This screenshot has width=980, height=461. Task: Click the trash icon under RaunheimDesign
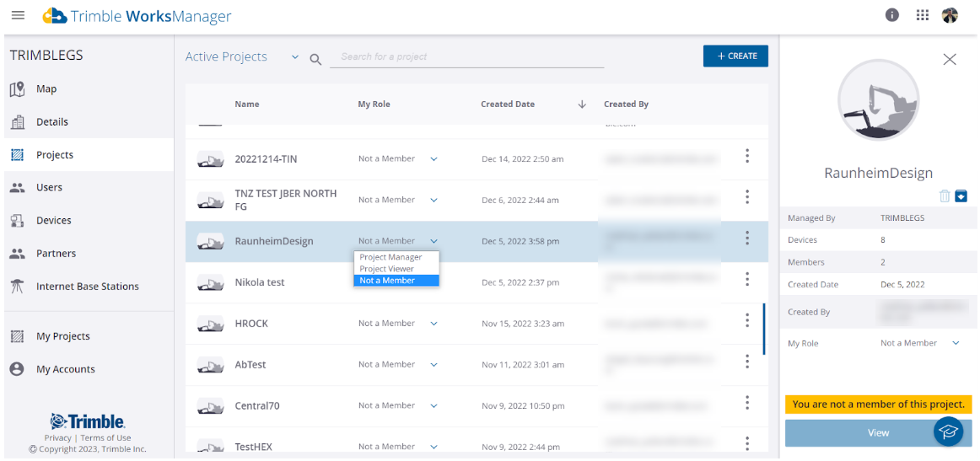(945, 196)
